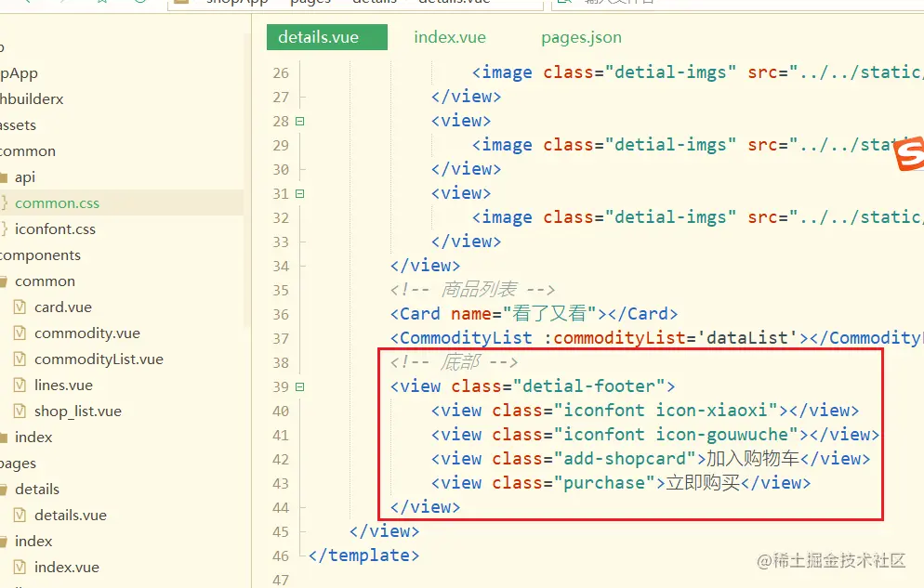The height and width of the screenshot is (588, 924).
Task: Open lines.vue file
Action: [63, 385]
